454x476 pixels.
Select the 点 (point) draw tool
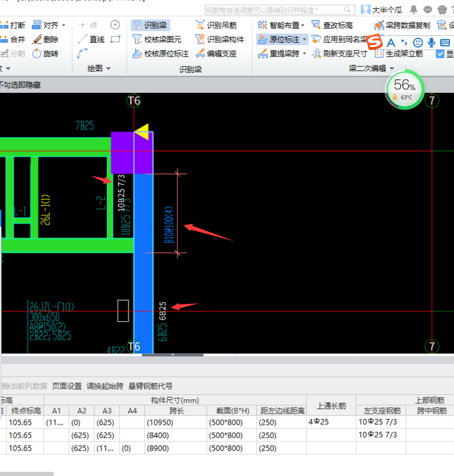pos(88,25)
